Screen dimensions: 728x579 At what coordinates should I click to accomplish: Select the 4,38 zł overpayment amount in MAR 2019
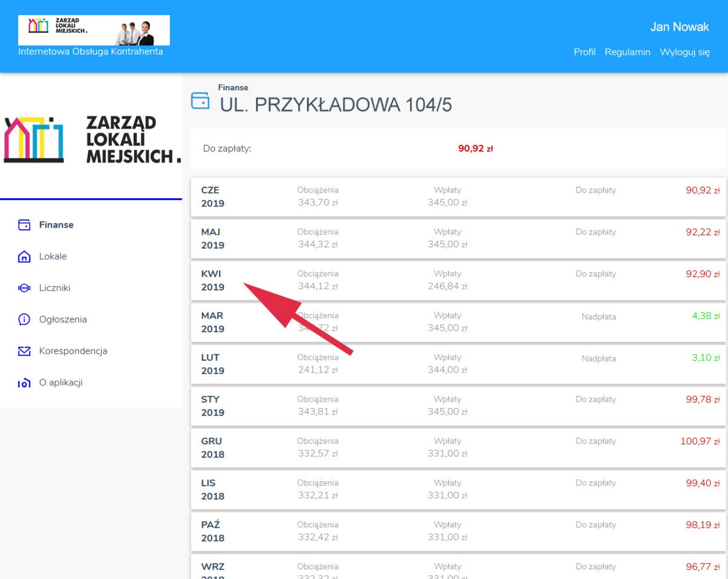click(x=705, y=316)
